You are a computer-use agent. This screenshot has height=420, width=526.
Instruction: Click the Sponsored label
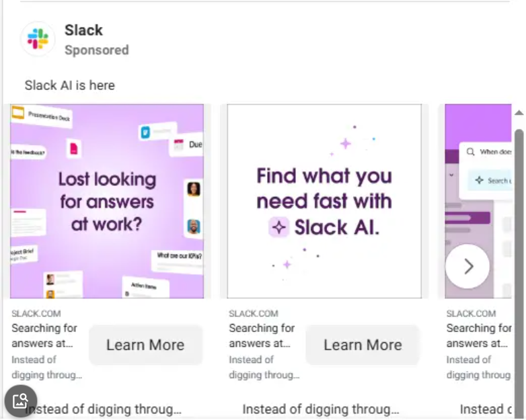point(97,50)
